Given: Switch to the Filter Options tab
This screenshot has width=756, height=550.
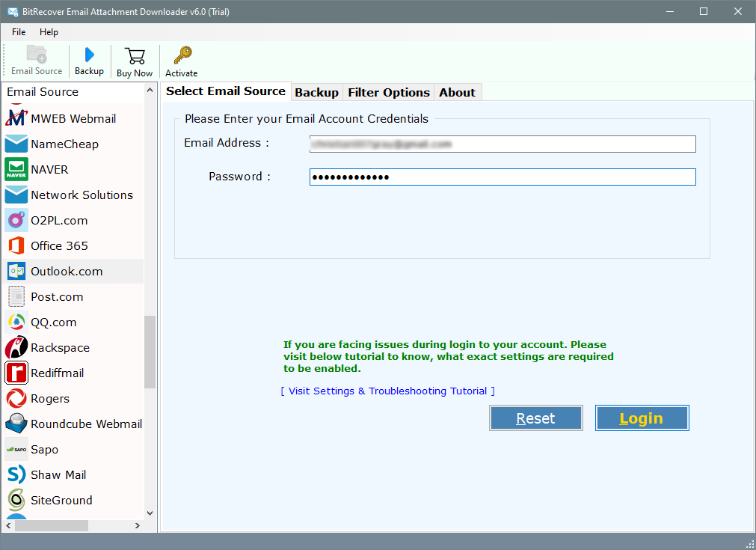Looking at the screenshot, I should 389,92.
